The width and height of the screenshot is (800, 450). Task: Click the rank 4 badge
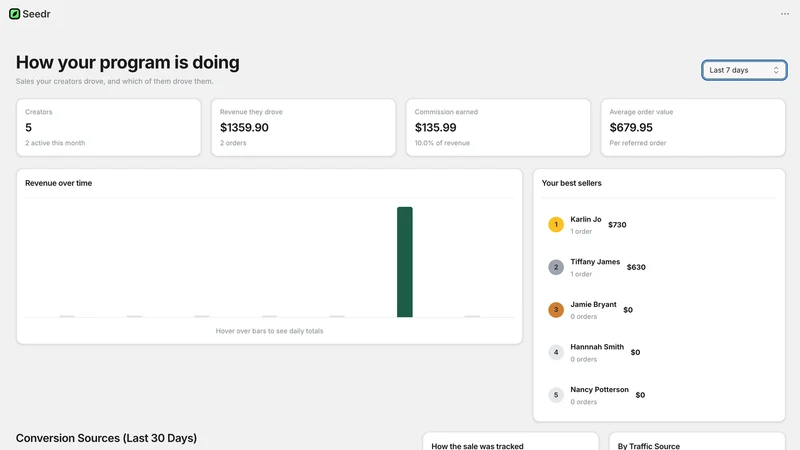[556, 352]
